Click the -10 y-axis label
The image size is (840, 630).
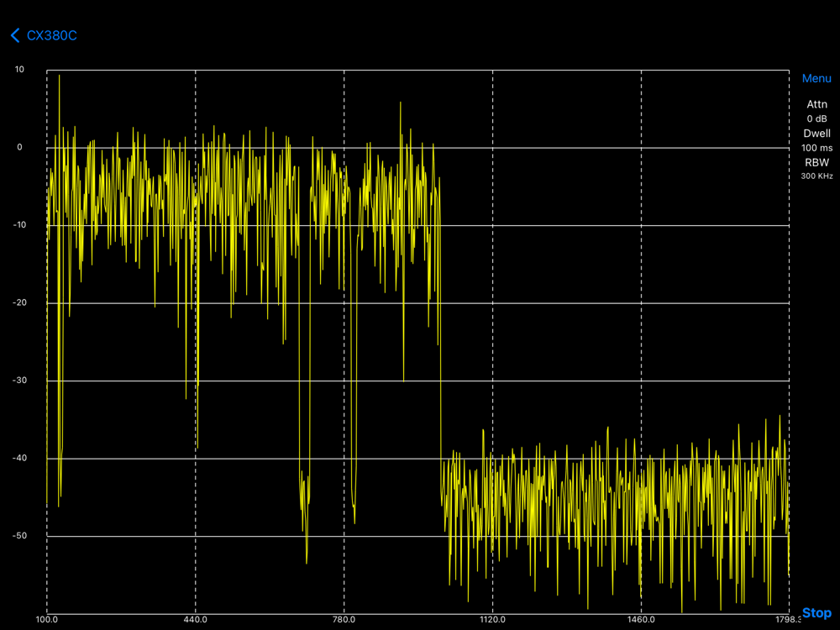pos(19,225)
